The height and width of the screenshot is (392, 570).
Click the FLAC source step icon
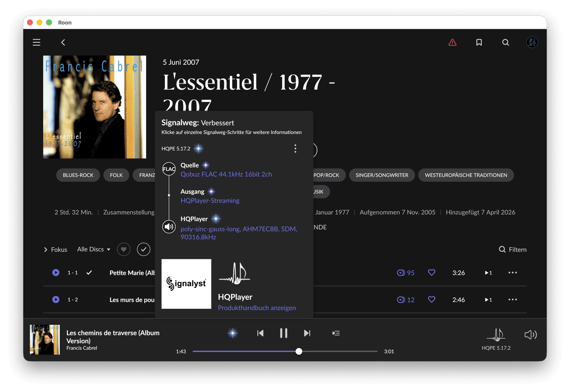click(x=169, y=169)
